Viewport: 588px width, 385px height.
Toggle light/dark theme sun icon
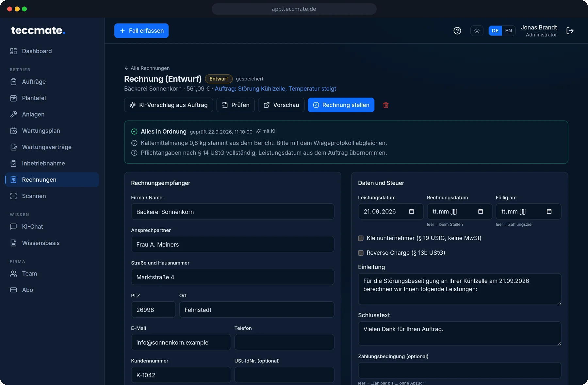(477, 31)
